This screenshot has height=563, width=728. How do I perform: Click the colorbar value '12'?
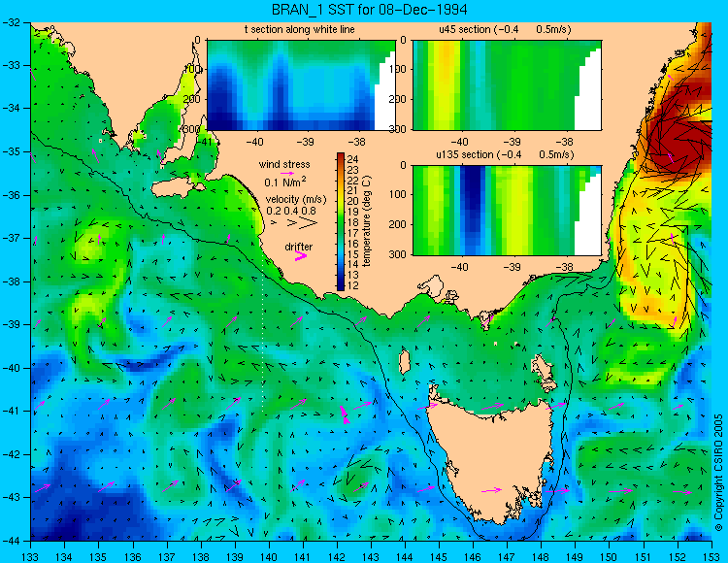[x=353, y=285]
